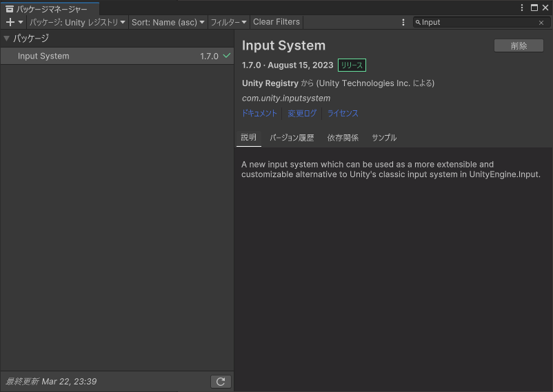Click the refresh package list icon
Image resolution: width=553 pixels, height=392 pixels.
click(221, 381)
